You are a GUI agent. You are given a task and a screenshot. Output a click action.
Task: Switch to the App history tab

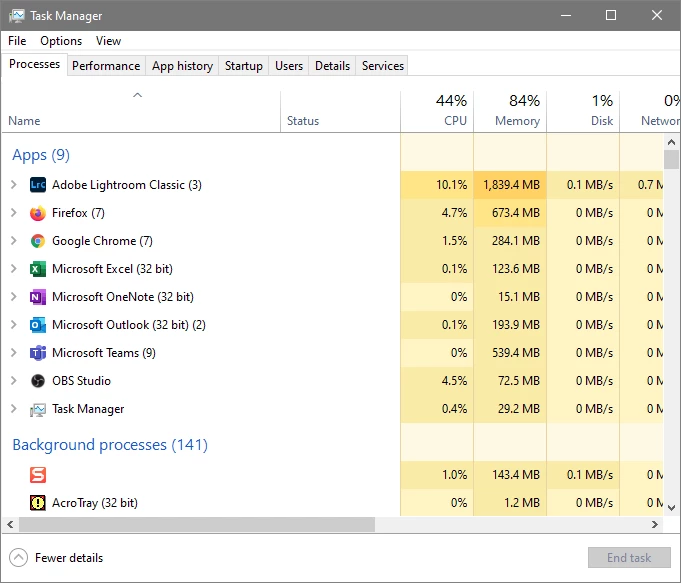click(x=182, y=66)
